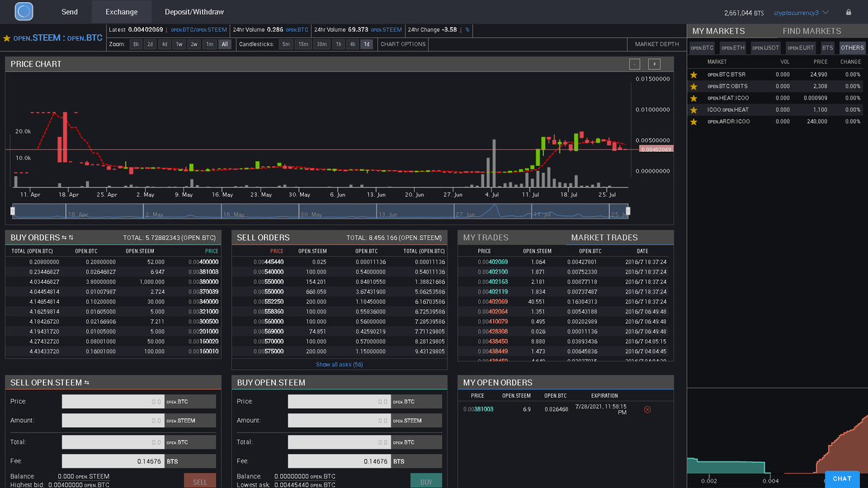This screenshot has width=868, height=488.
Task: Filter markets by OPEN.USDT base
Action: coord(764,48)
